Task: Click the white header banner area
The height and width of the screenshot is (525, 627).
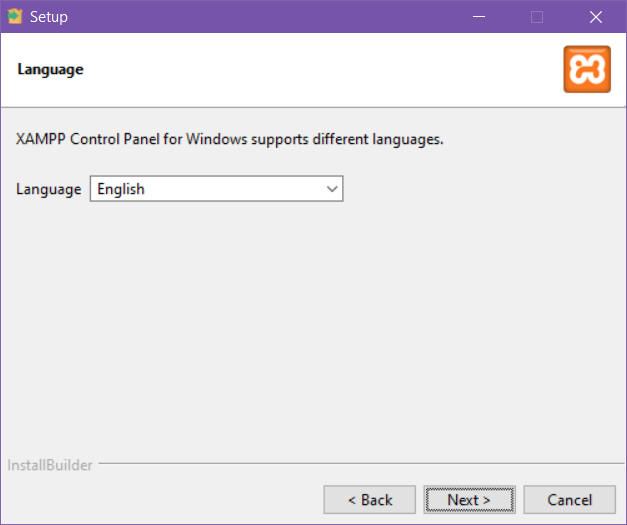Action: tap(300, 69)
